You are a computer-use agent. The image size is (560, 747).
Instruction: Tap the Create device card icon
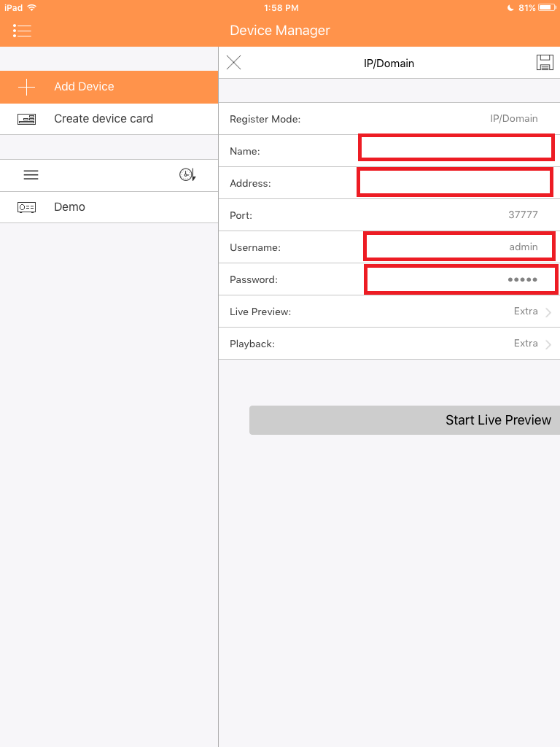[x=27, y=119]
